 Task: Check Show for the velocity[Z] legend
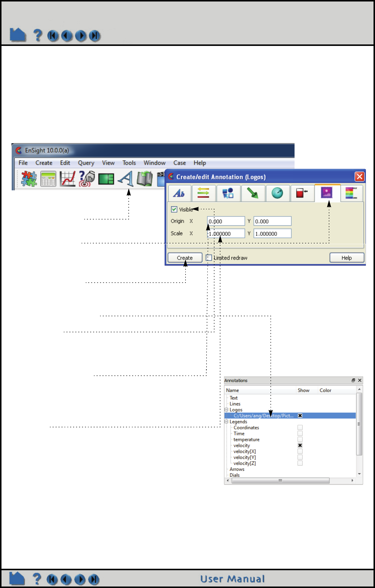point(300,463)
